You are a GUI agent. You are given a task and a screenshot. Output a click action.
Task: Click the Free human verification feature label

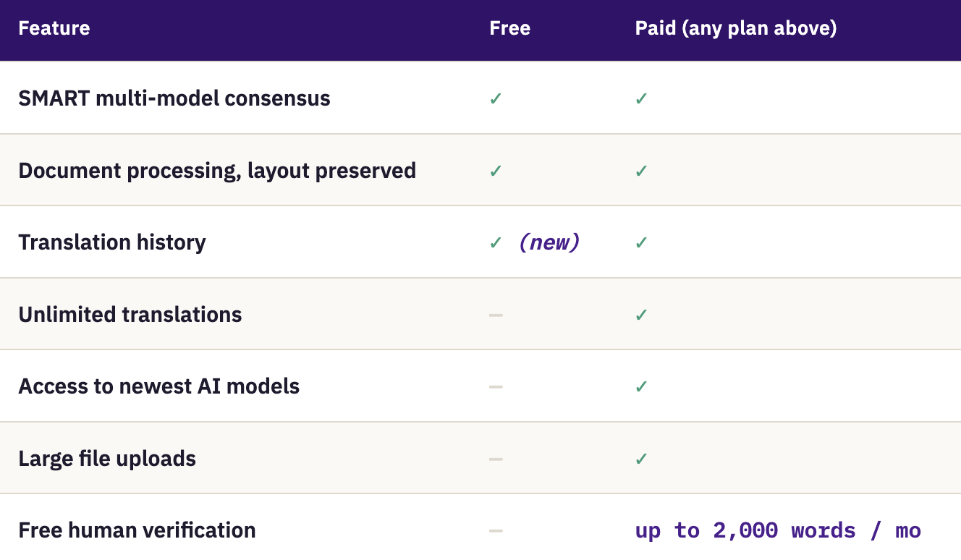[x=137, y=530]
